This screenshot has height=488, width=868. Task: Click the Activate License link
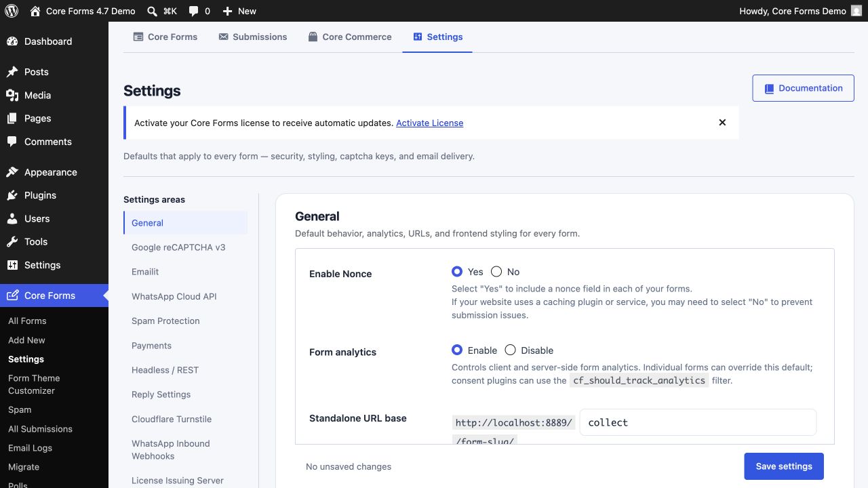pos(430,123)
